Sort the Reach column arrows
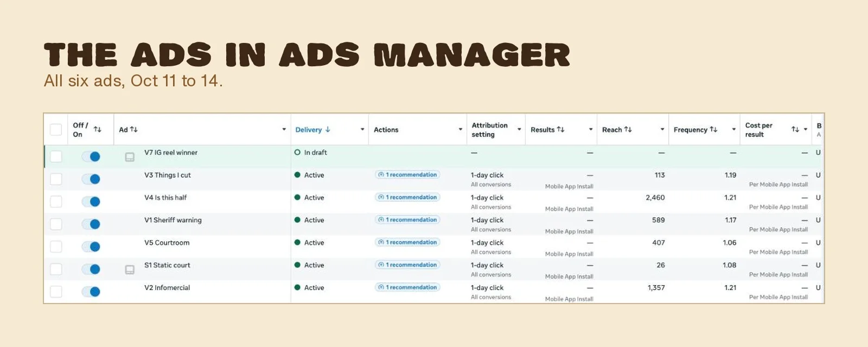This screenshot has width=868, height=347. click(628, 129)
